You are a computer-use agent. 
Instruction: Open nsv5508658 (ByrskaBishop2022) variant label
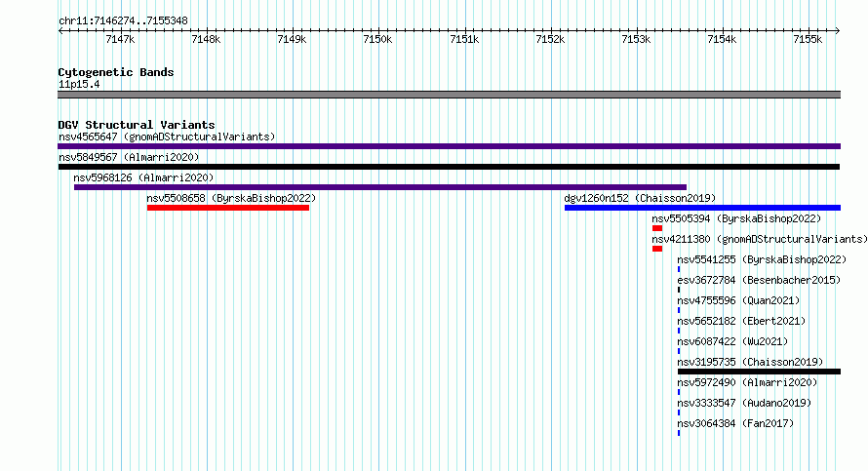tap(231, 198)
